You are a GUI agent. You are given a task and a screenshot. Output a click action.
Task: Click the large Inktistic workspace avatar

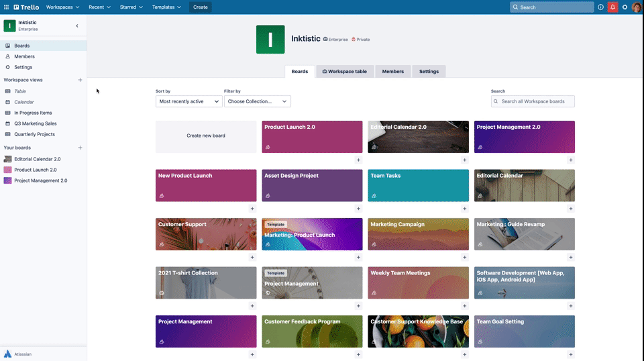(x=270, y=40)
